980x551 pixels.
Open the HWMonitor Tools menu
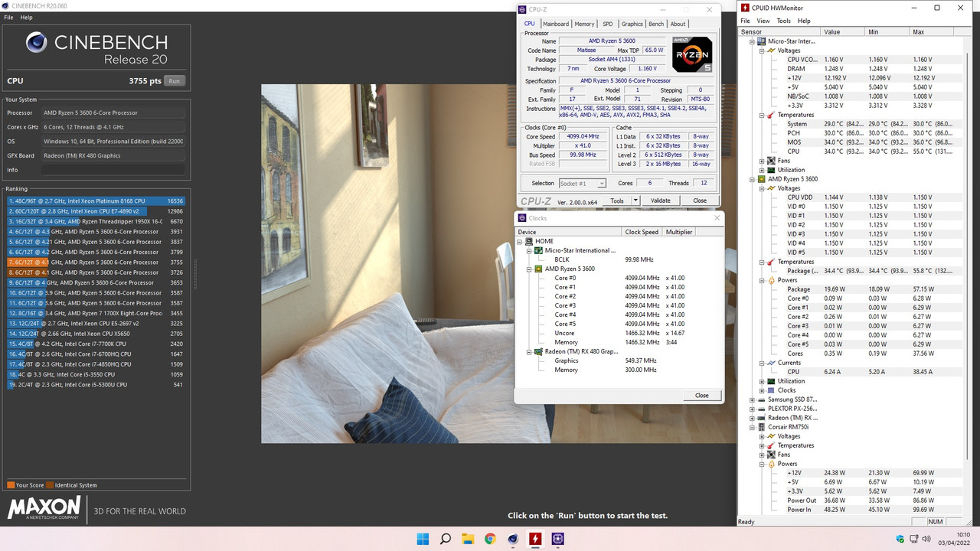783,21
